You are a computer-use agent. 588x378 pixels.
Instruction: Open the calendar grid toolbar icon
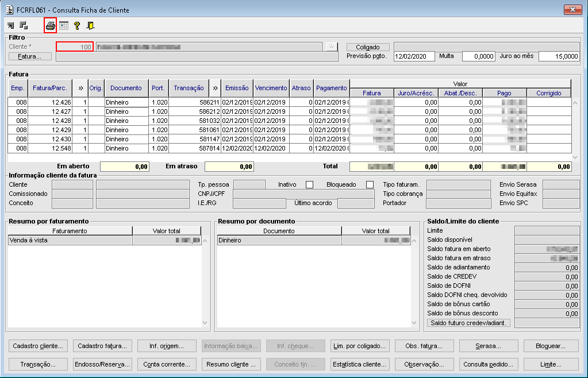[64, 25]
